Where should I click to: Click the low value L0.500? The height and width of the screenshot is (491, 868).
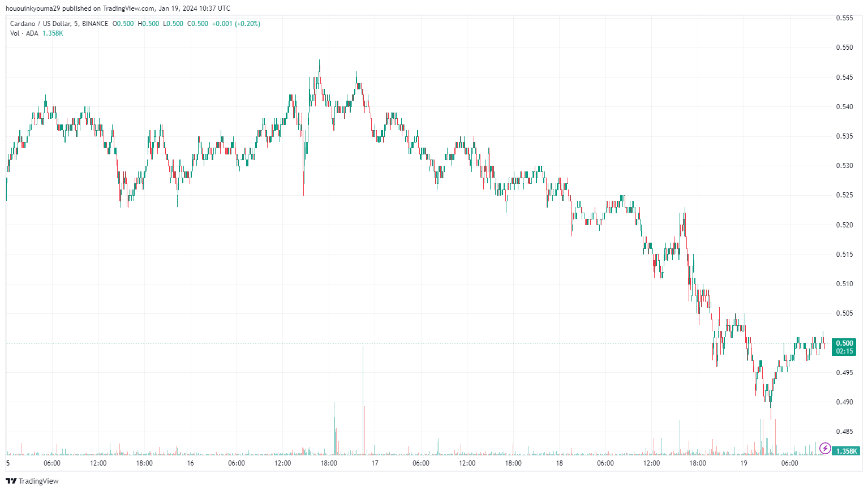(173, 24)
